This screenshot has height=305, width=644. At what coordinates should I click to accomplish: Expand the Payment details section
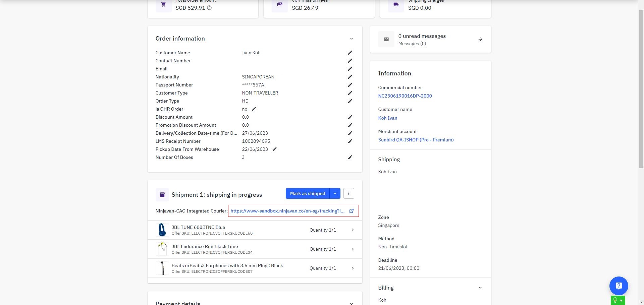coord(351,303)
